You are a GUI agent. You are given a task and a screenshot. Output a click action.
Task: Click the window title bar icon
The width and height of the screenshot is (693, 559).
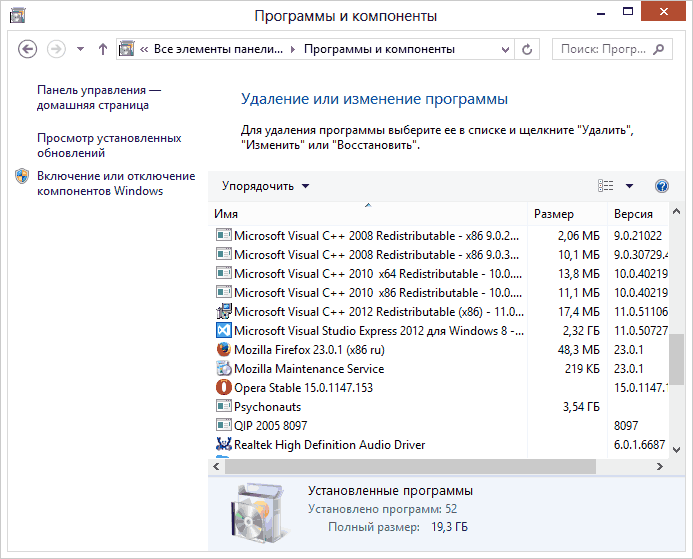click(x=18, y=16)
